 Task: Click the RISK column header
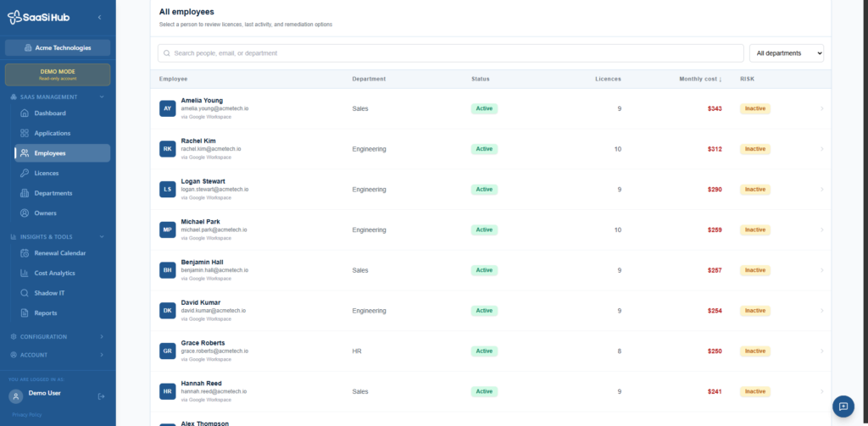pyautogui.click(x=748, y=79)
